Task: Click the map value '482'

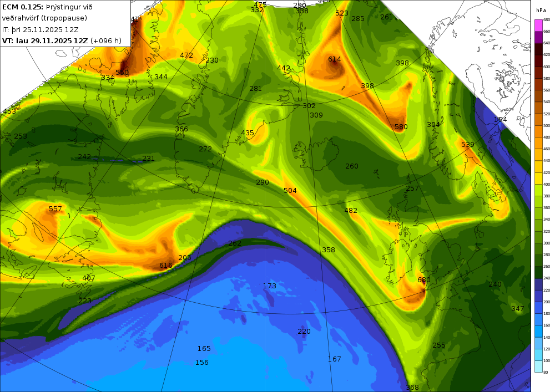Action: (x=351, y=210)
